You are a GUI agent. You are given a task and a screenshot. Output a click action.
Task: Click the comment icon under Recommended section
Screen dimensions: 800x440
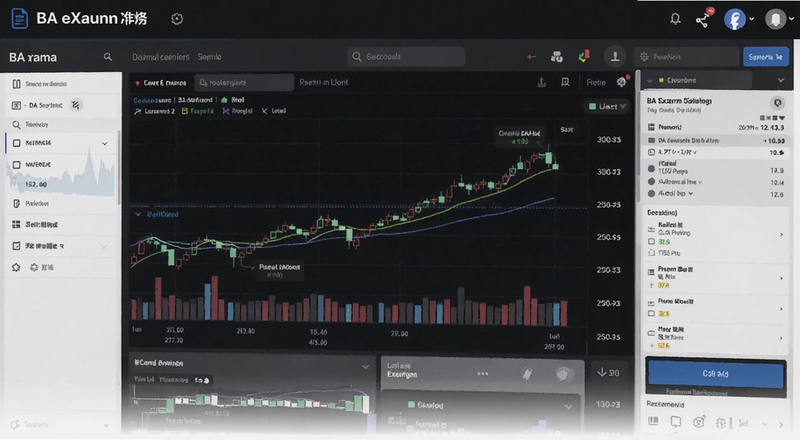click(676, 422)
